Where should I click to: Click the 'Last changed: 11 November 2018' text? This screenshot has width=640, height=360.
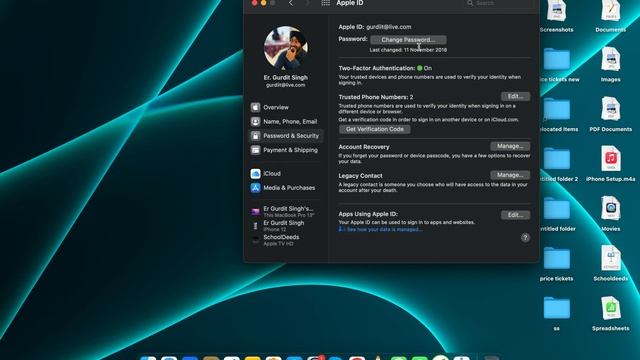(408, 50)
